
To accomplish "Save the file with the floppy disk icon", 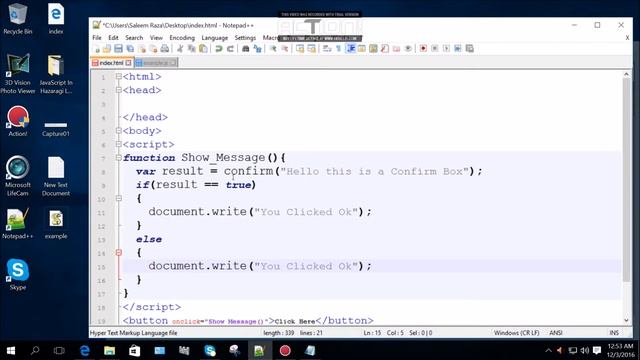I will point(118,49).
